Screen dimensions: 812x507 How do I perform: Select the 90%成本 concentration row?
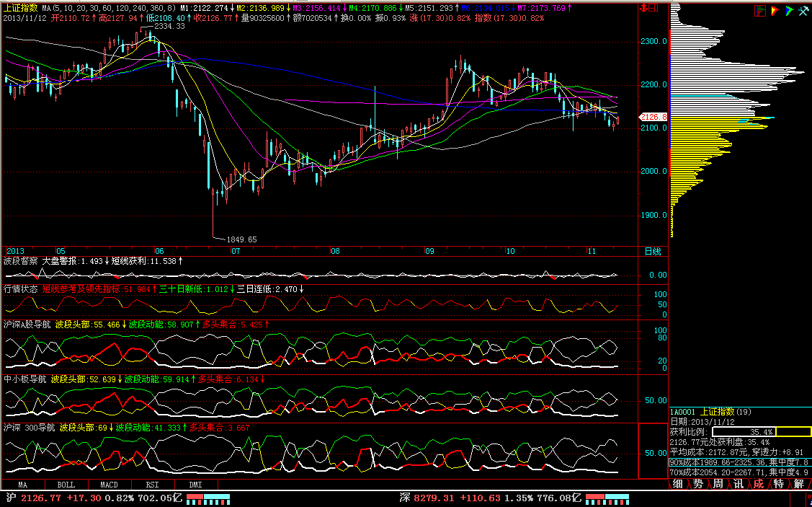click(739, 462)
